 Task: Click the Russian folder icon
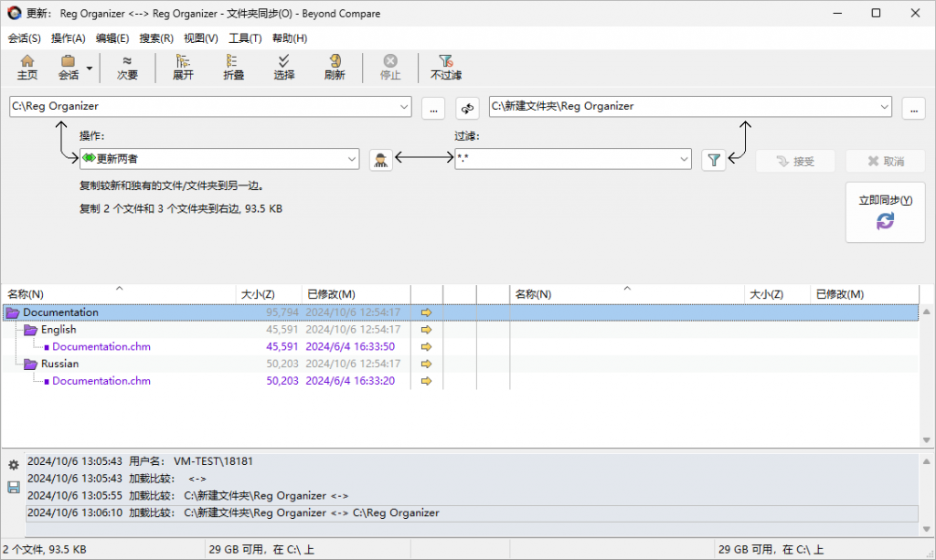(31, 364)
